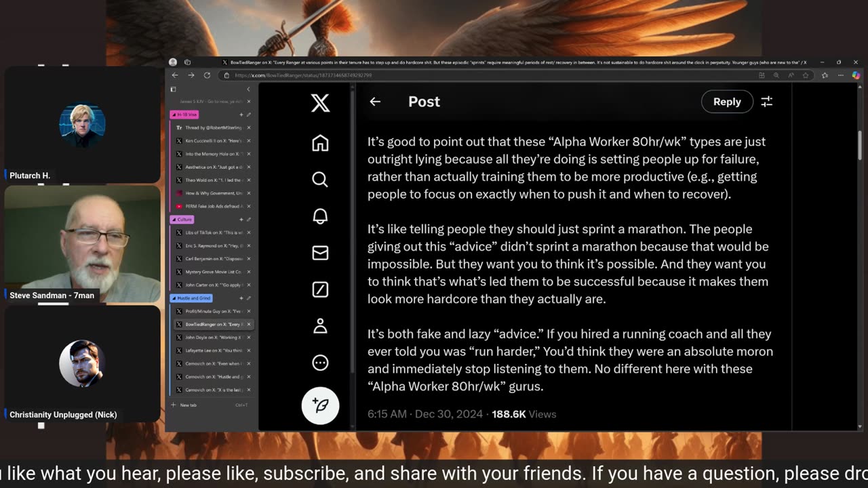This screenshot has width=868, height=488.
Task: Compose a new post with feather button
Action: pos(320,405)
